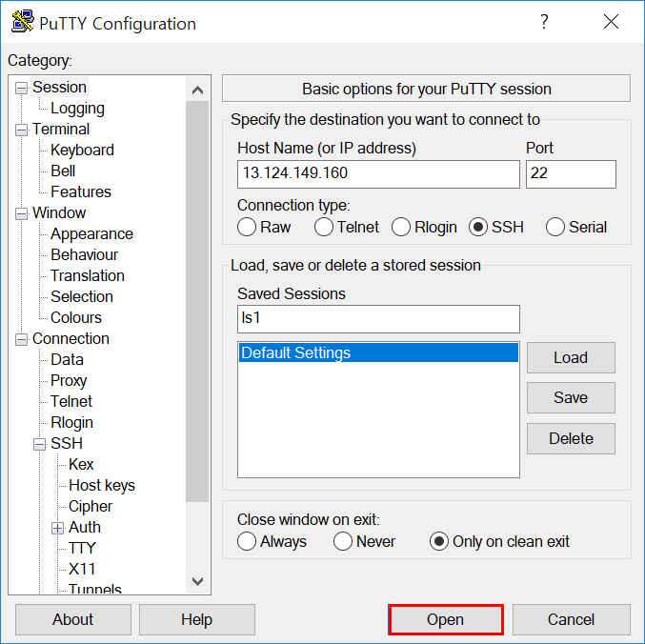Click the Help button
The image size is (645, 644).
[x=197, y=620]
